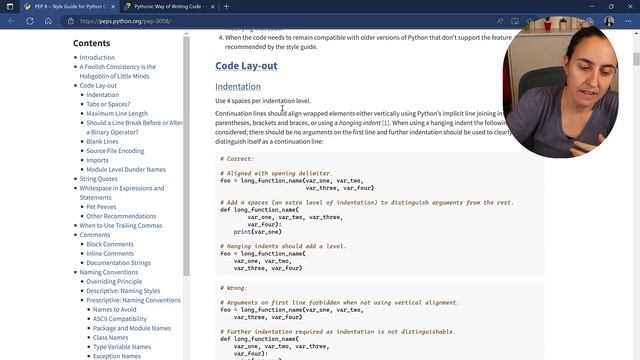The height and width of the screenshot is (360, 640).
Task: Click the Code Lay-out heading link
Action: 246,66
